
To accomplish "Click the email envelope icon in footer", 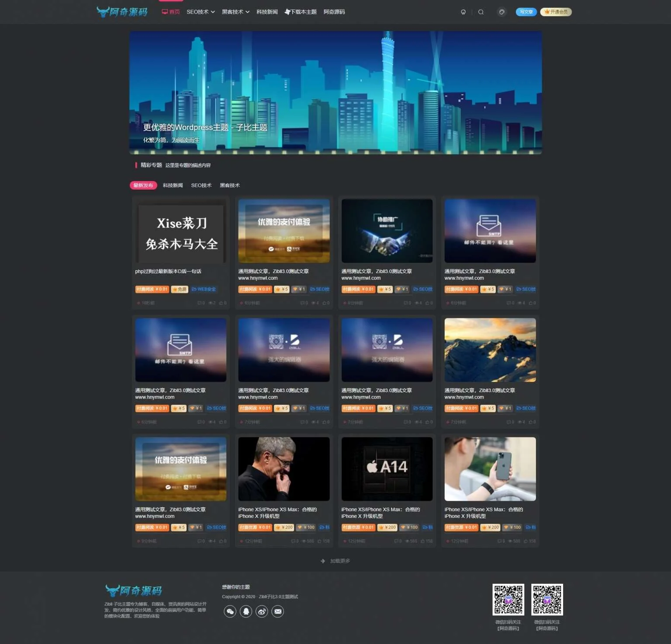I will tap(278, 611).
